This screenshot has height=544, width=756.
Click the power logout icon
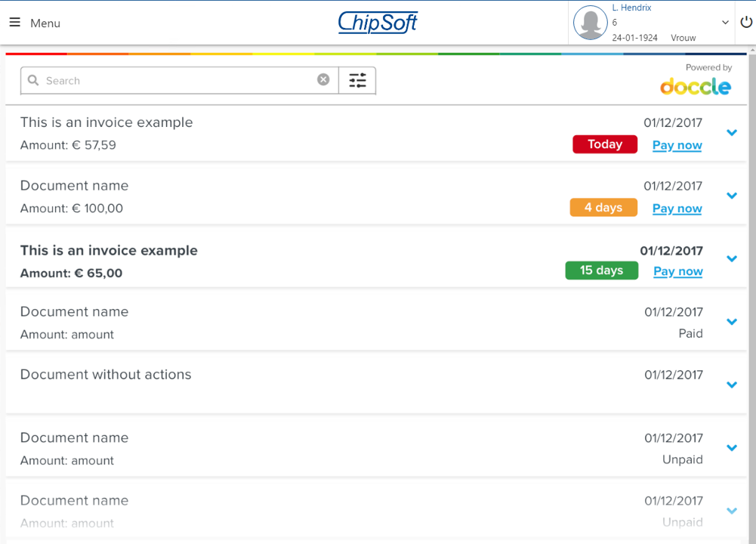coord(746,23)
